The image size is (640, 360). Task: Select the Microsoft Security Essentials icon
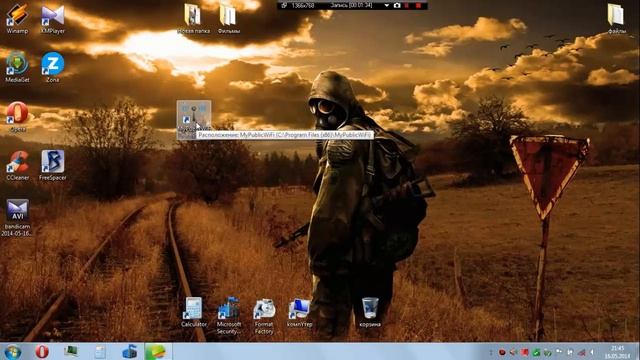coord(229,315)
